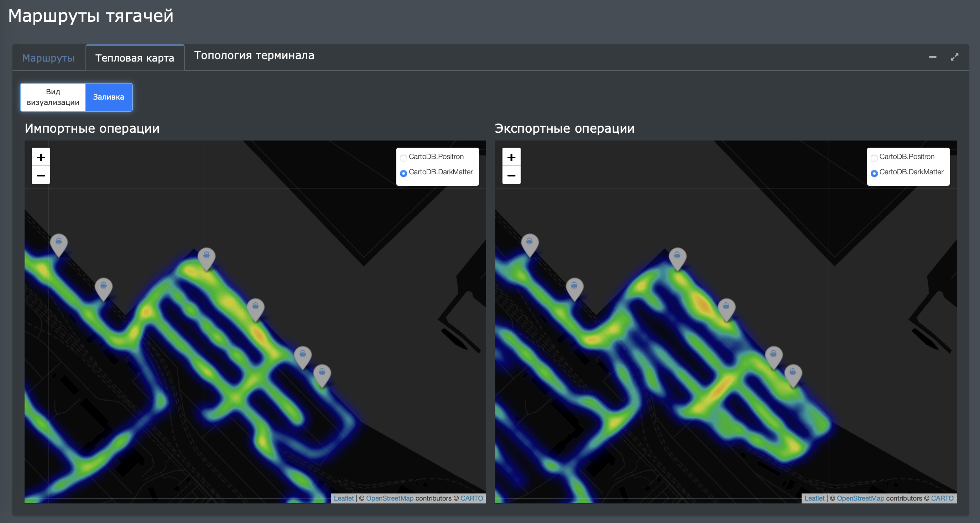Select CartoDB.DarkMatter on the export map
This screenshot has height=523, width=980.
click(x=874, y=173)
